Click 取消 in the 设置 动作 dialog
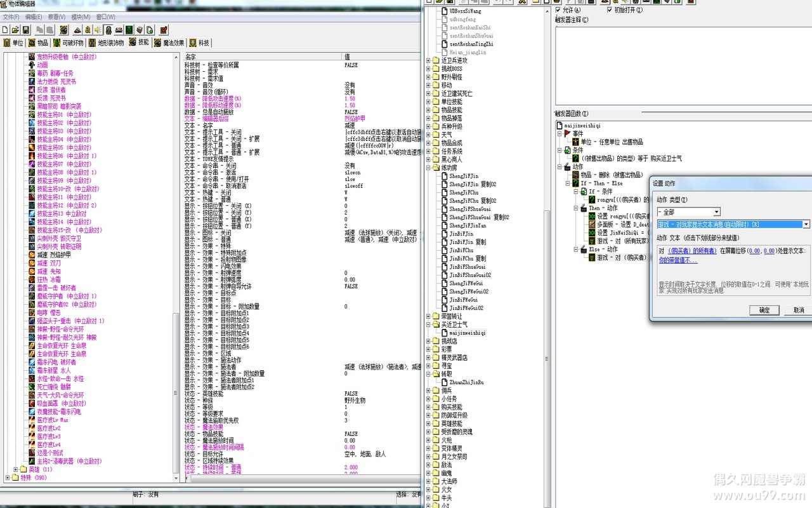This screenshot has width=812, height=508. tap(798, 310)
